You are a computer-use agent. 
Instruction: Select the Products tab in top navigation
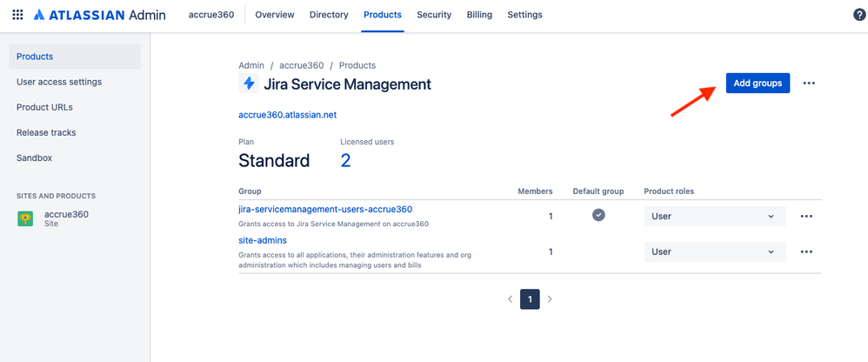(383, 15)
